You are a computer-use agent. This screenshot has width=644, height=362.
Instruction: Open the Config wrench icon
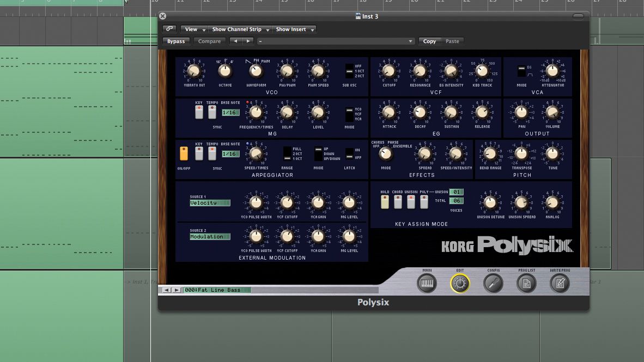[493, 283]
